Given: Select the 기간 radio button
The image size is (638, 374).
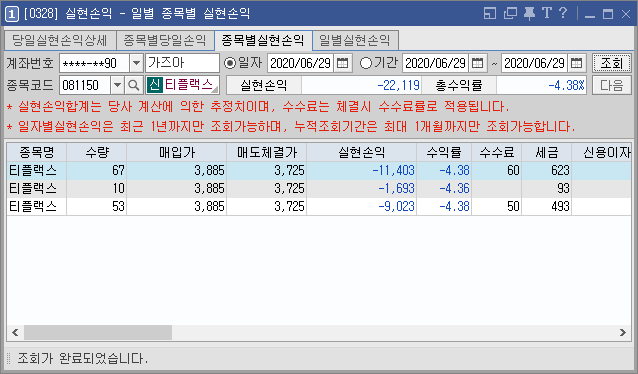Looking at the screenshot, I should pyautogui.click(x=366, y=63).
